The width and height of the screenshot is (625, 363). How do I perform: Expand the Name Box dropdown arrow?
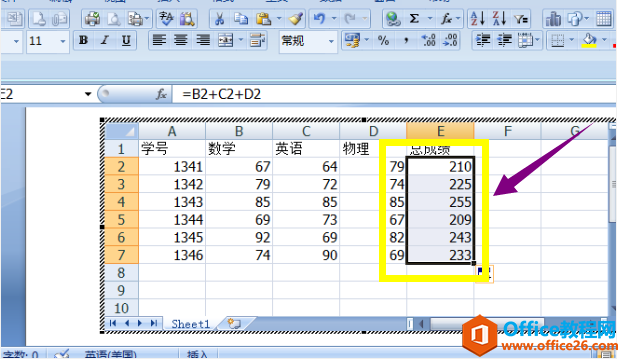pos(88,94)
